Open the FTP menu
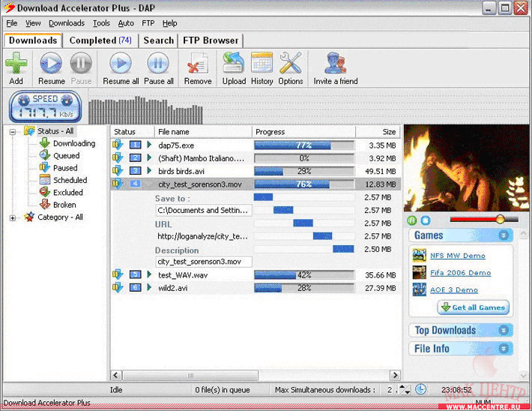The width and height of the screenshot is (532, 411). coord(148,23)
